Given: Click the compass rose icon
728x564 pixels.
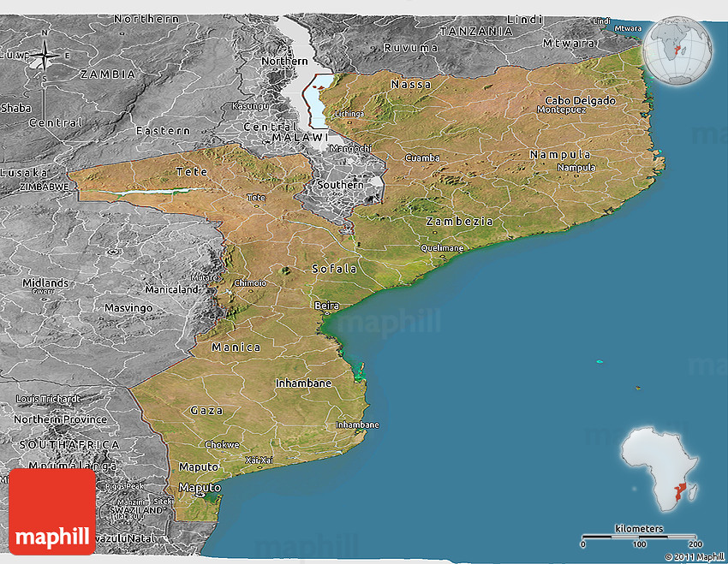Looking at the screenshot, I should [x=45, y=56].
